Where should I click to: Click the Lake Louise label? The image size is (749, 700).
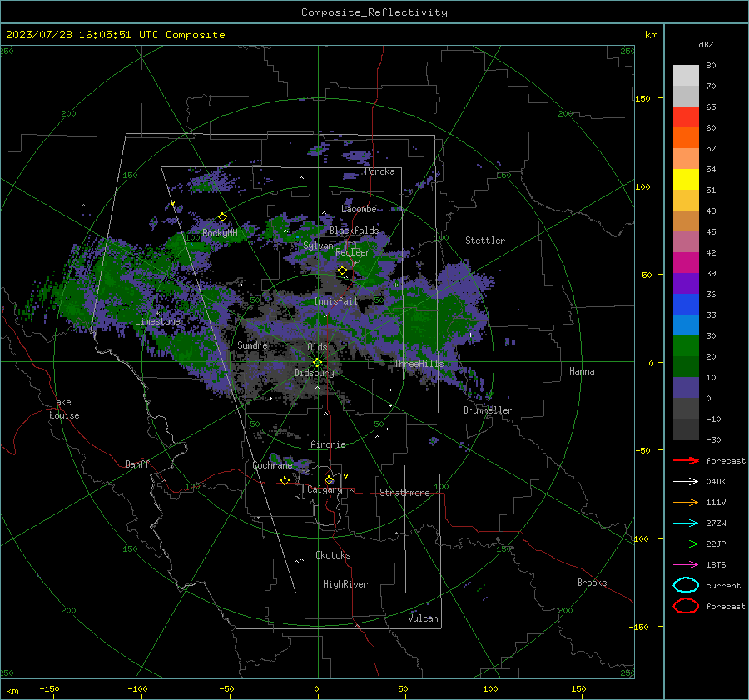[x=64, y=409]
